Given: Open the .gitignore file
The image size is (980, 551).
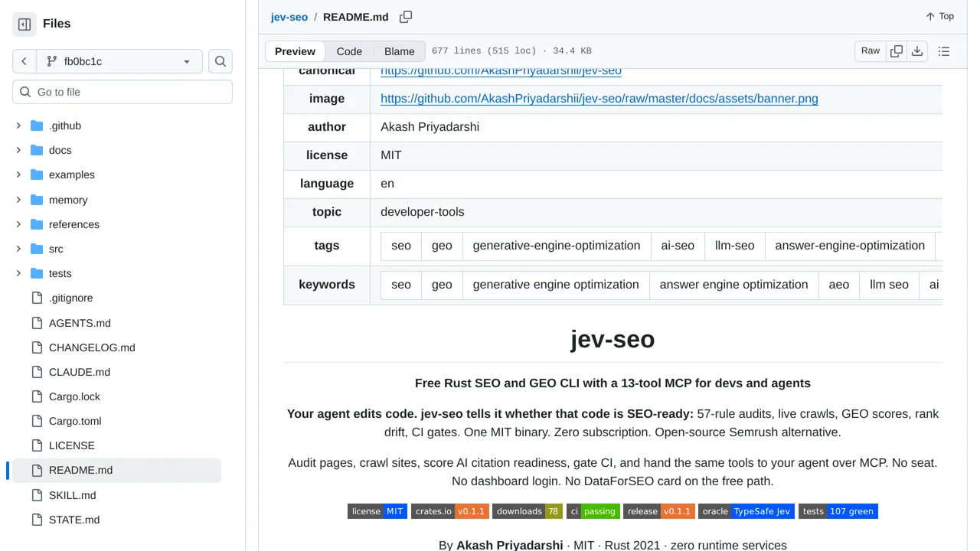Looking at the screenshot, I should pos(70,298).
